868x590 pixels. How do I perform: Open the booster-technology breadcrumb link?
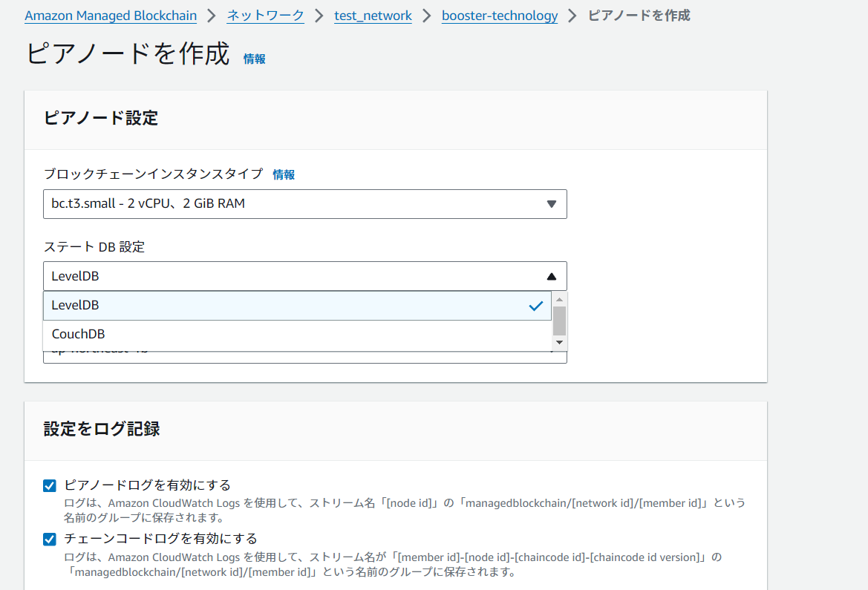pyautogui.click(x=500, y=16)
